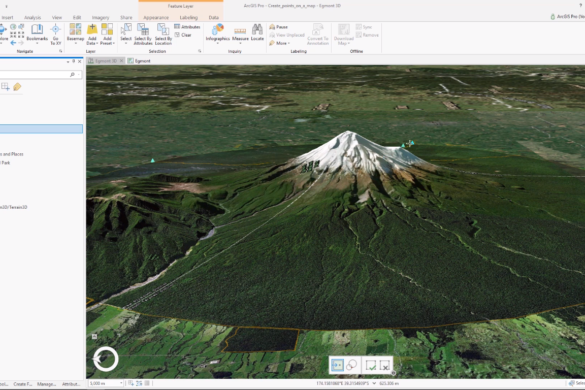The image size is (585, 390).
Task: Toggle pin on the Contents pane
Action: 73,61
